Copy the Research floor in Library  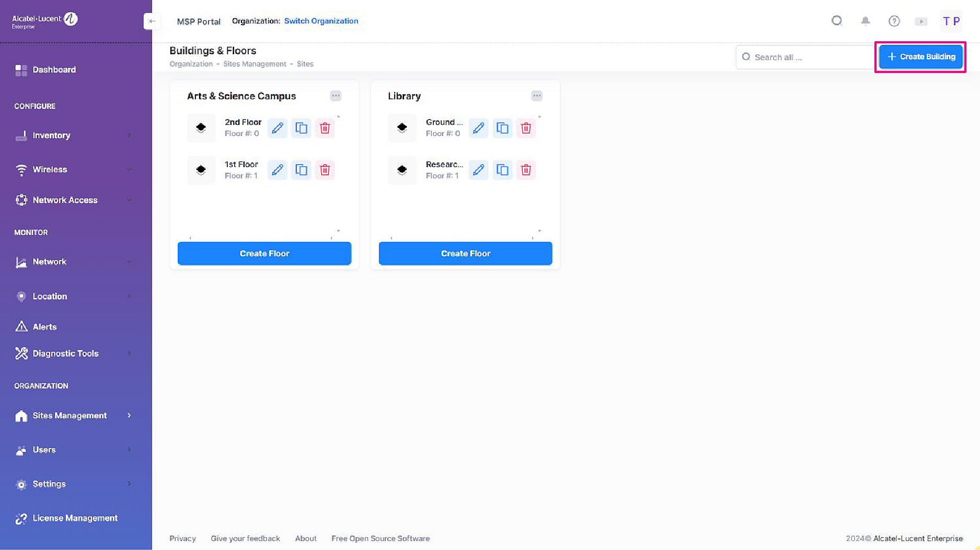point(502,170)
